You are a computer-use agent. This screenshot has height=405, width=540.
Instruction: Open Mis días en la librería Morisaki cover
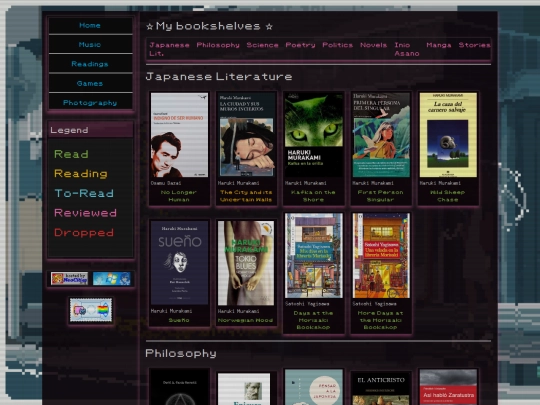[313, 256]
